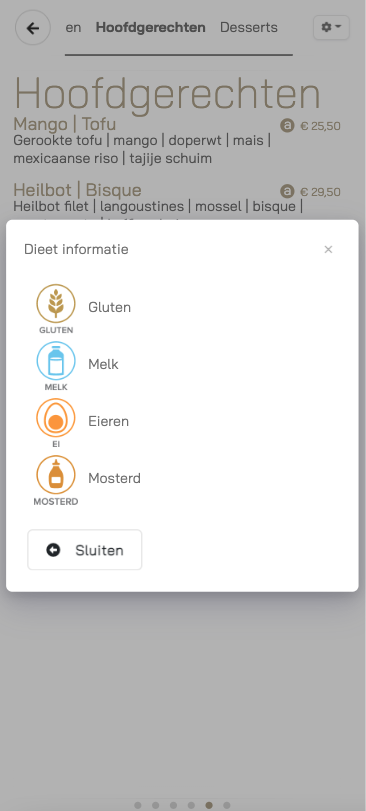Click the Eieren label text

pyautogui.click(x=109, y=421)
